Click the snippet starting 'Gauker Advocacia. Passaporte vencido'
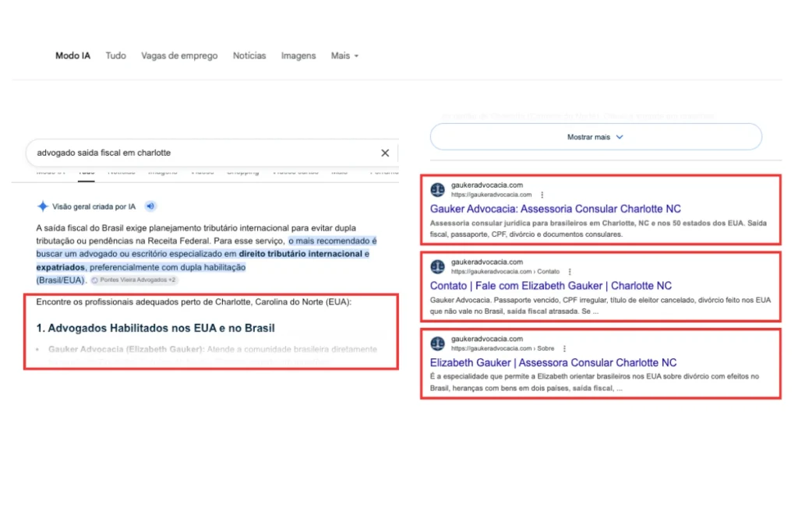The image size is (798, 532). click(600, 305)
